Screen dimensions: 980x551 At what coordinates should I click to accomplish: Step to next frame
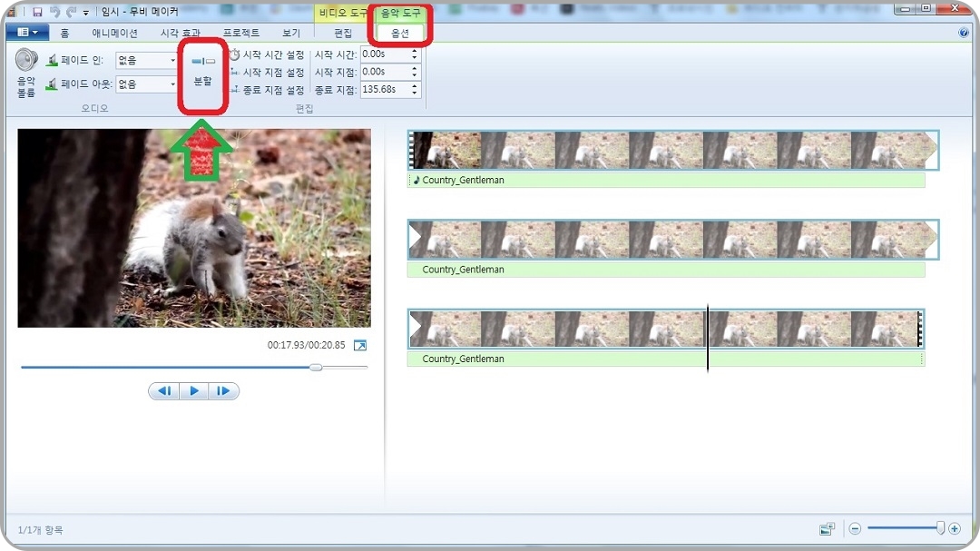point(223,391)
